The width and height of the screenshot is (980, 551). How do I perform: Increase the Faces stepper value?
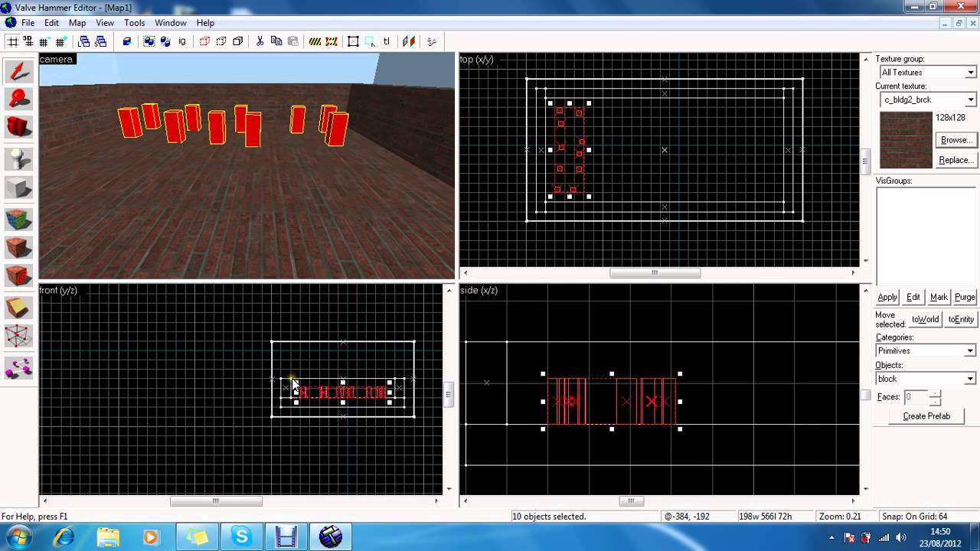coord(935,393)
